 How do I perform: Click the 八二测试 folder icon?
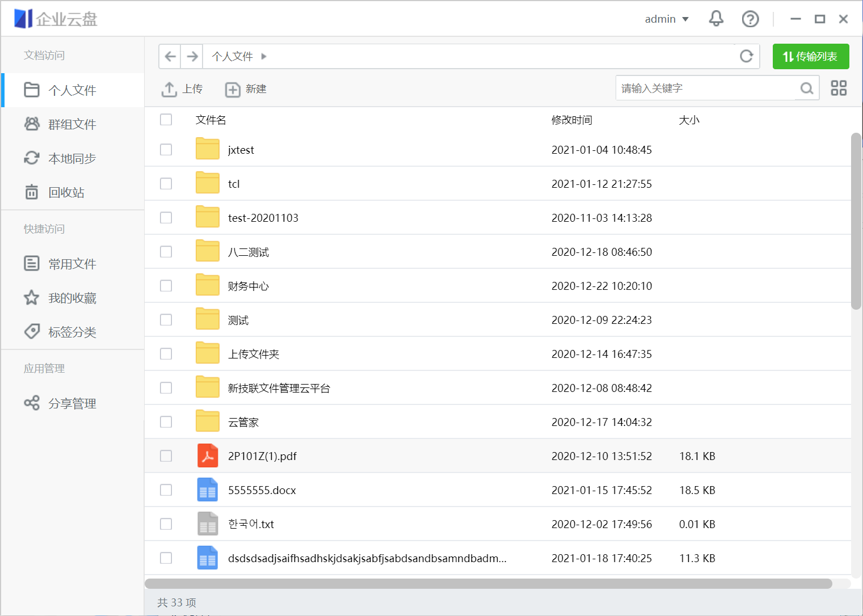[x=208, y=251]
